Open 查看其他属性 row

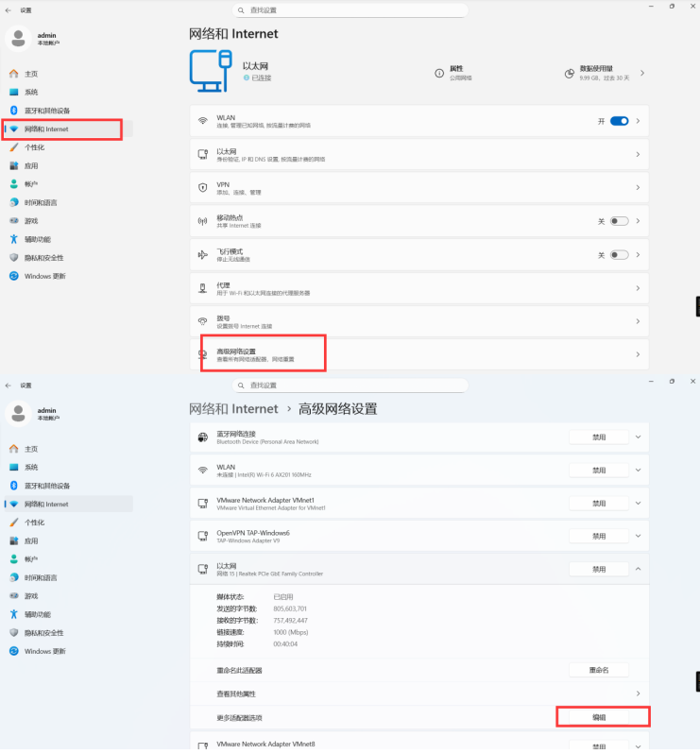click(x=419, y=694)
